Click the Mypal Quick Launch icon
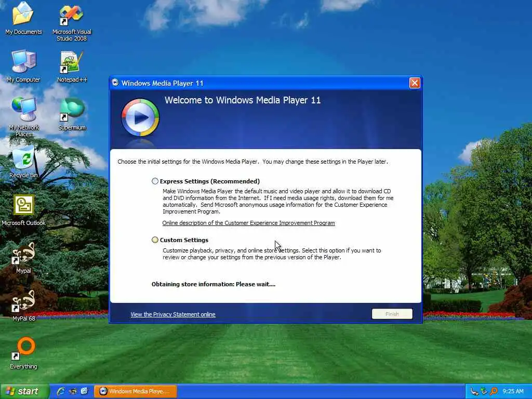Screen dimensions: 532x399 (73, 391)
